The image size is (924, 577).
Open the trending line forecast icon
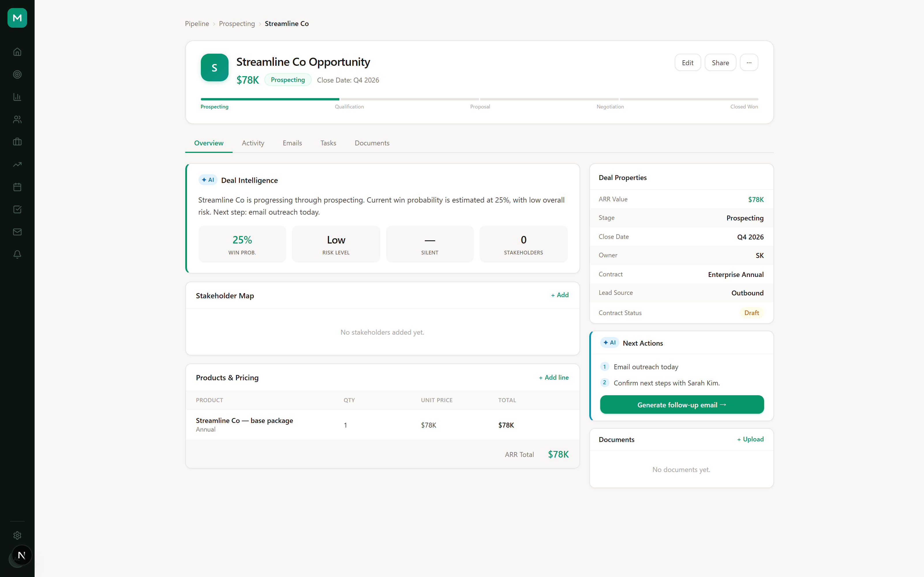[17, 164]
